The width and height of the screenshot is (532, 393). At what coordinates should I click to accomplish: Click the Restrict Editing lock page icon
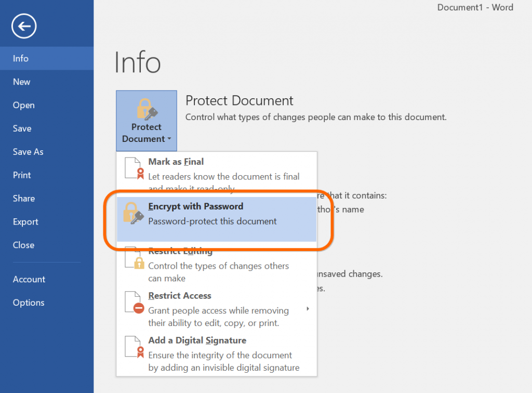click(135, 259)
